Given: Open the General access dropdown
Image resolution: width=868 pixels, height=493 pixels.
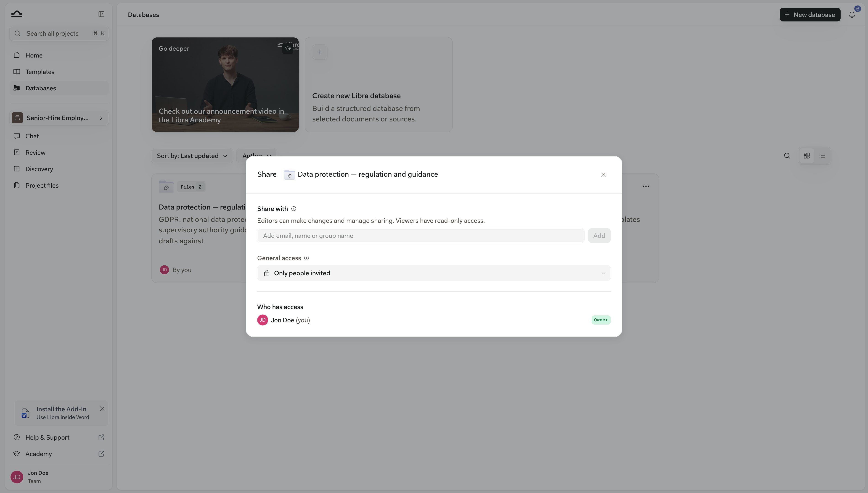Looking at the screenshot, I should [x=434, y=273].
